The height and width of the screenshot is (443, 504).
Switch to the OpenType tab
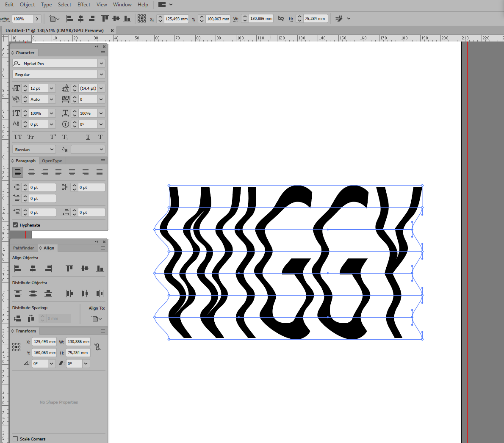coord(52,161)
